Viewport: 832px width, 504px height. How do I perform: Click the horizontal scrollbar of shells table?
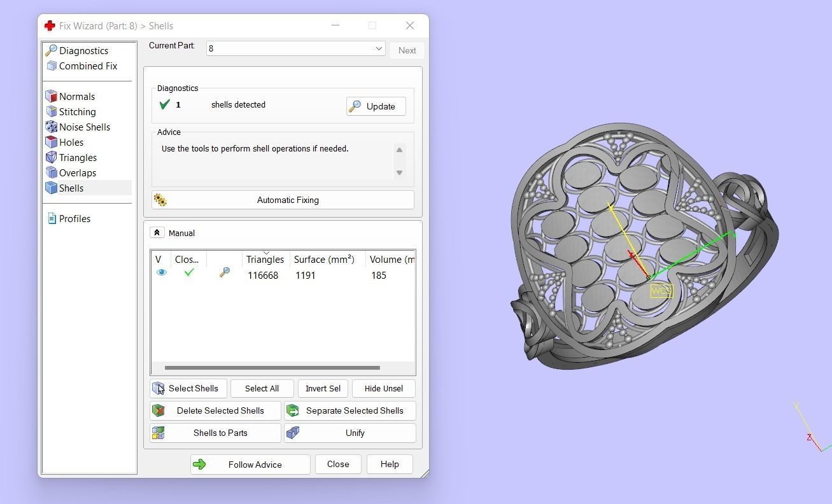click(x=272, y=368)
